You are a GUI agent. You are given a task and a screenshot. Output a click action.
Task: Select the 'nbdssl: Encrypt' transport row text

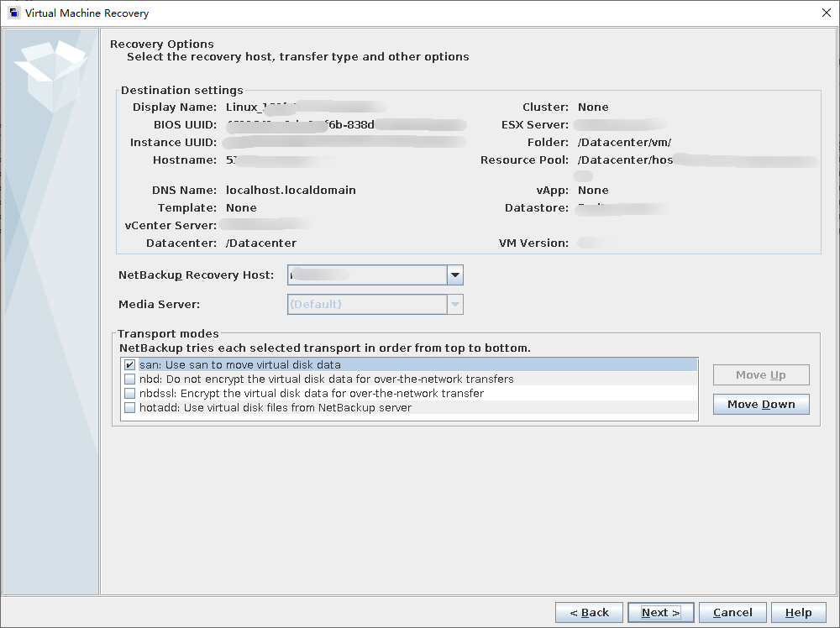coord(312,394)
